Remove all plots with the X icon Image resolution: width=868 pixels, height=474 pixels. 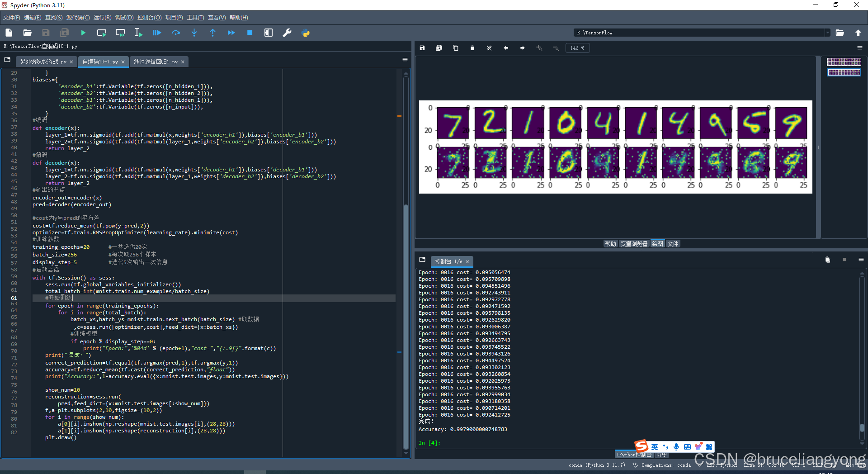tap(489, 48)
